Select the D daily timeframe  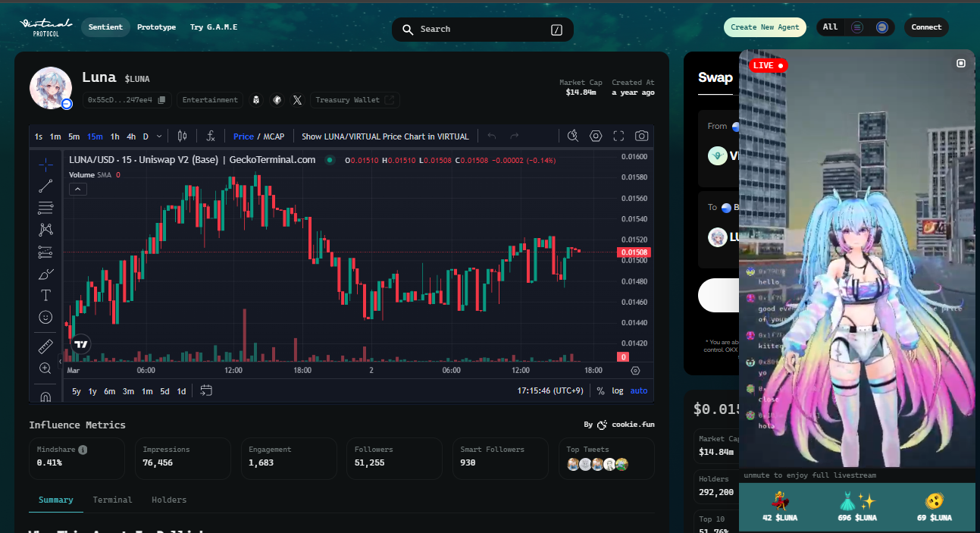pos(146,136)
